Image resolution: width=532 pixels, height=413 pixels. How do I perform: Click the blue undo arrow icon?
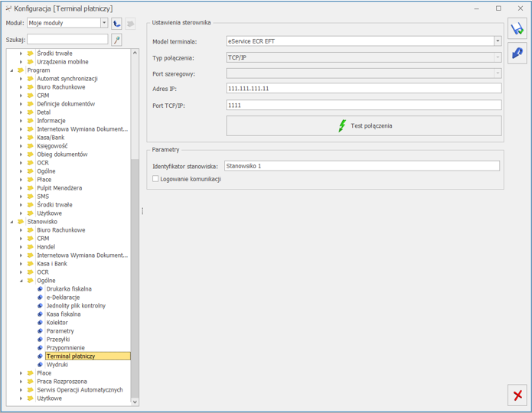click(x=517, y=54)
